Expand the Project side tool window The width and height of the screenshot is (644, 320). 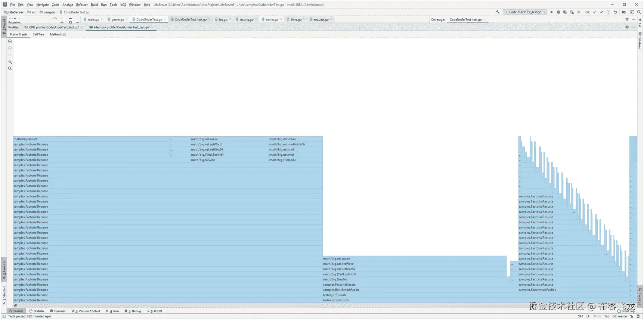pos(4,26)
